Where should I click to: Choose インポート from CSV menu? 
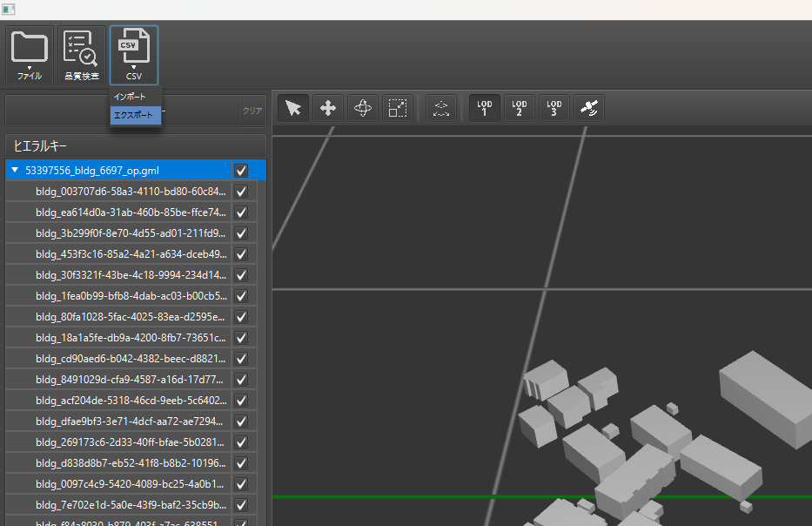pos(136,97)
